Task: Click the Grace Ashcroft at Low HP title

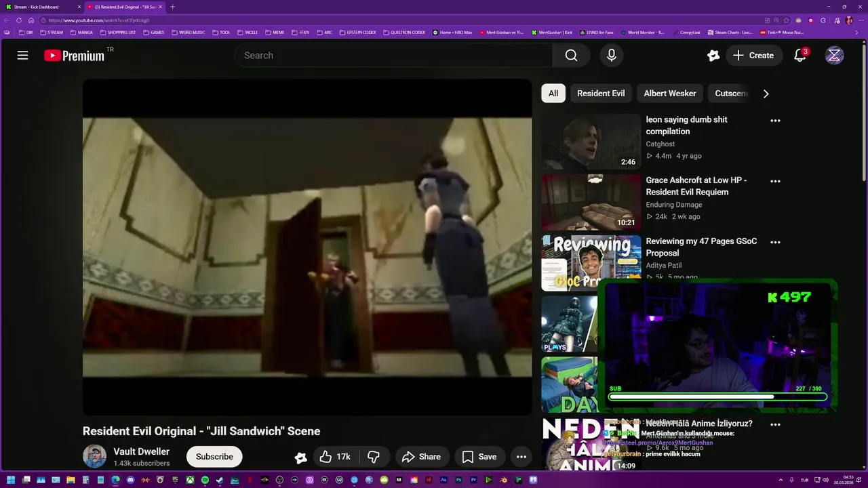Action: coord(696,186)
